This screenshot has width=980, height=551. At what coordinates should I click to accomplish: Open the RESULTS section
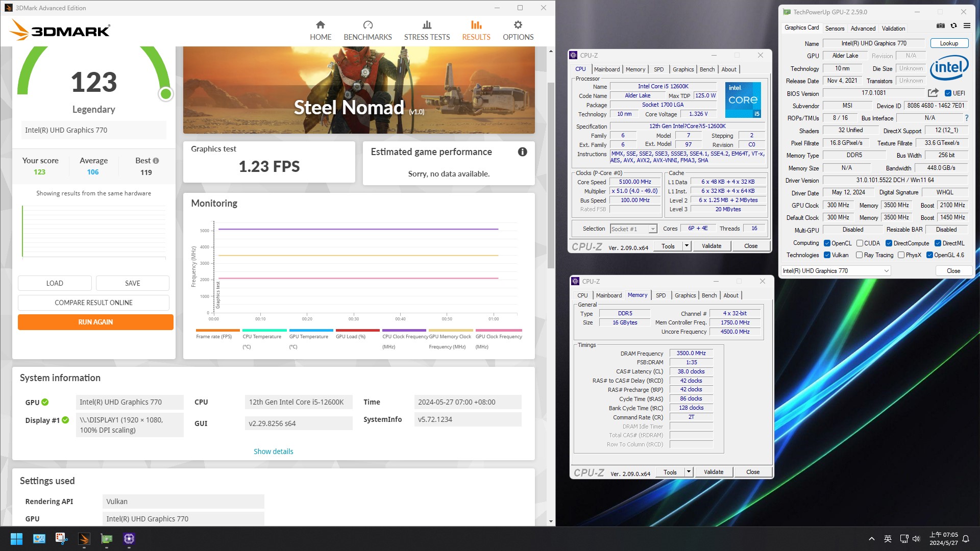476,31
